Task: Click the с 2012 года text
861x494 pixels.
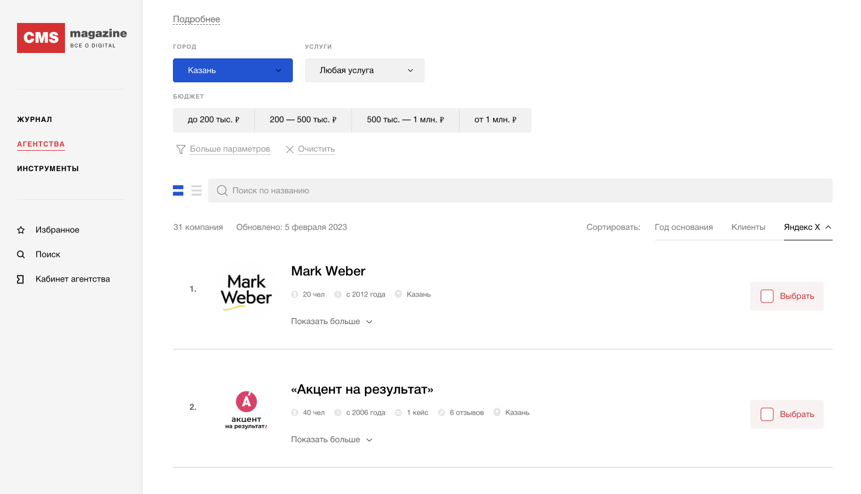Action: (x=366, y=295)
